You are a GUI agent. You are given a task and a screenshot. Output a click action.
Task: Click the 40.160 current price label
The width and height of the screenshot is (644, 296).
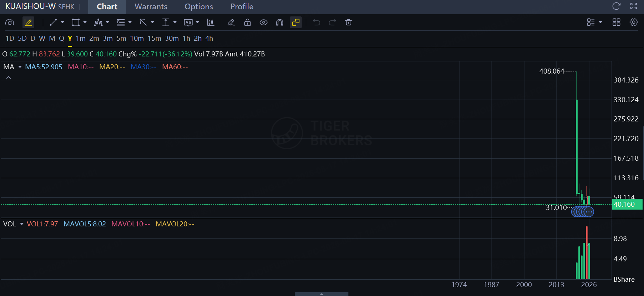(x=627, y=204)
